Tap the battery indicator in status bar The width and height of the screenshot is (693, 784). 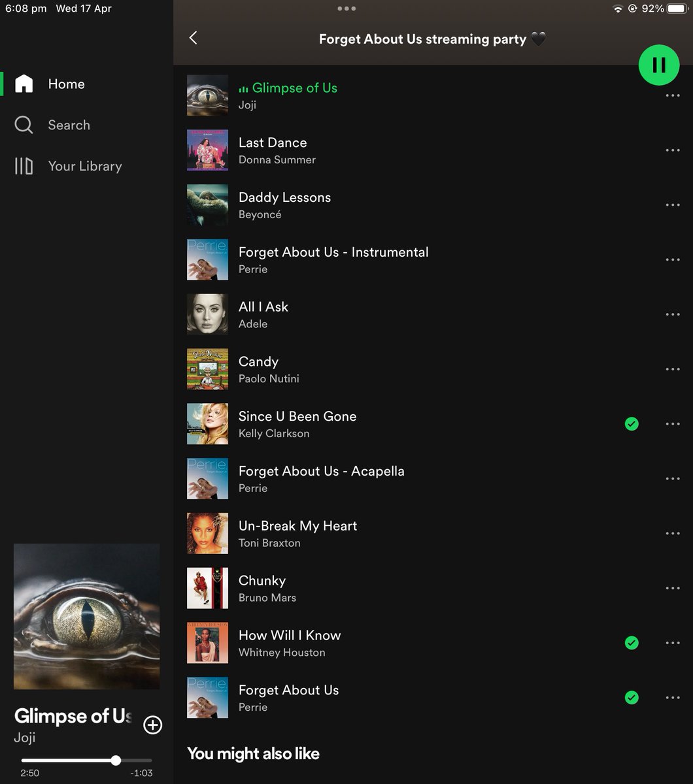[676, 8]
